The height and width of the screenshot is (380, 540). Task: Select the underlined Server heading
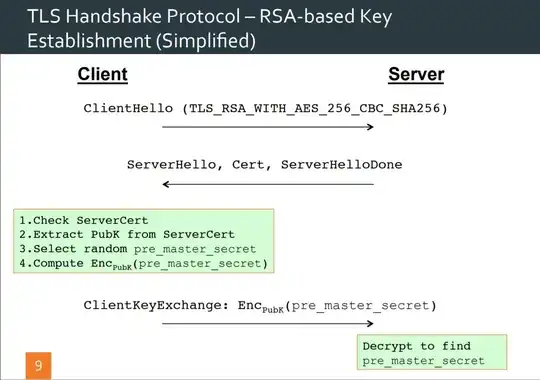click(x=416, y=74)
